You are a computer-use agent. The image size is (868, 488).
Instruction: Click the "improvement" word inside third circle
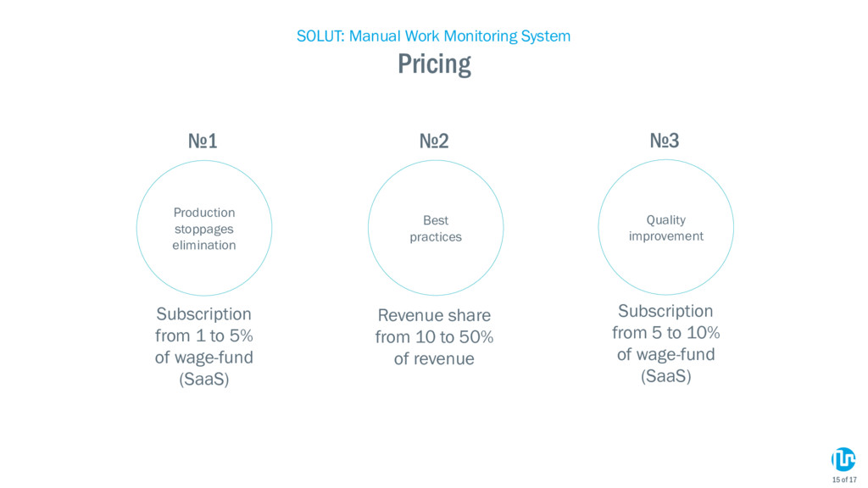click(666, 236)
